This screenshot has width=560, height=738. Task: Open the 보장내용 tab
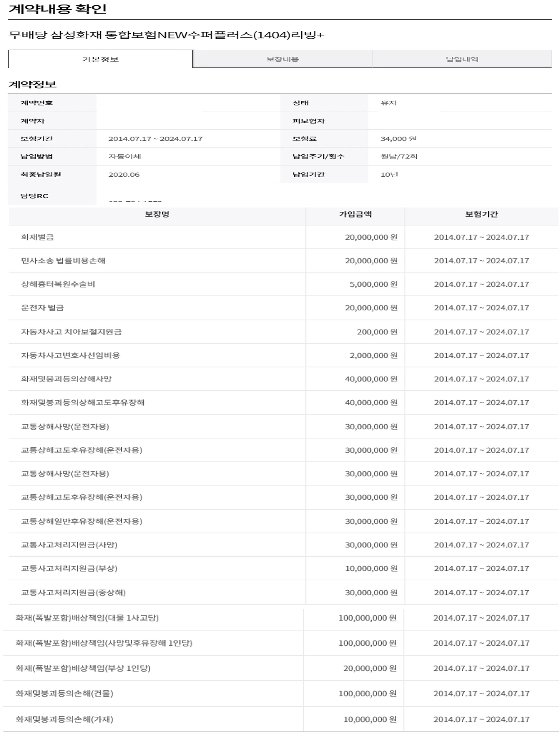[x=283, y=59]
